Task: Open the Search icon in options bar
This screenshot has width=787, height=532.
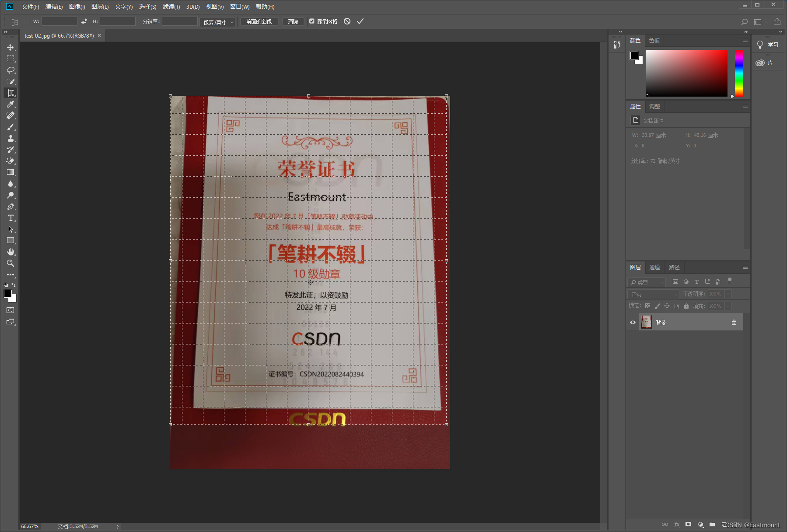Action: tap(744, 22)
